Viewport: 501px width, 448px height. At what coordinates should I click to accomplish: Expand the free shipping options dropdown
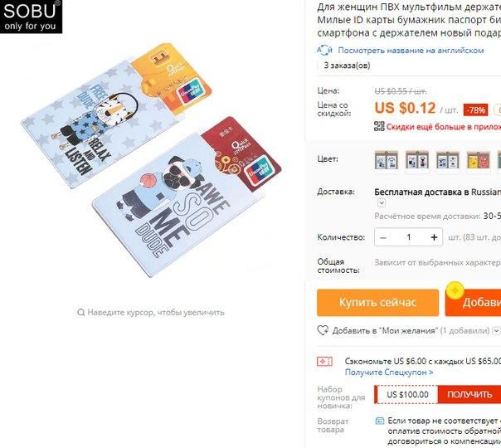tap(382, 203)
